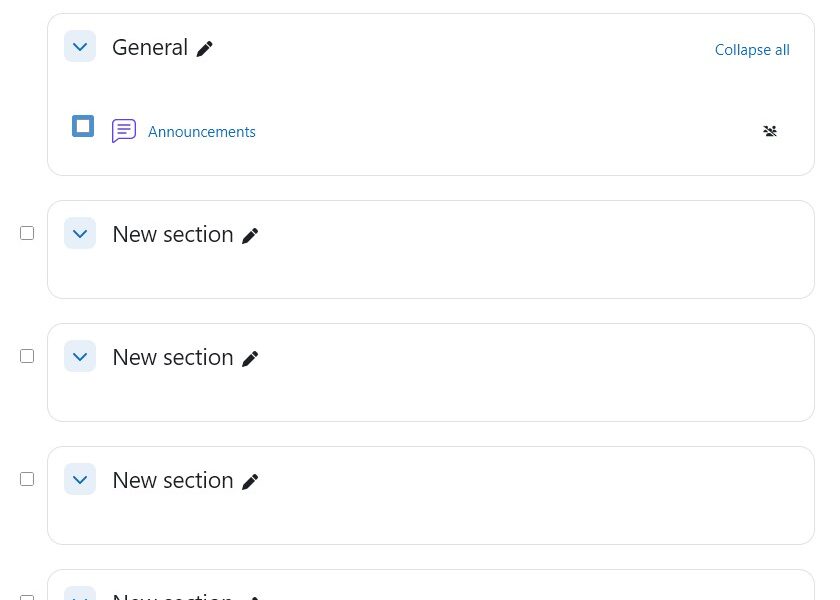Rename the third New section via pencil
Viewport: 840px width, 600px height.
250,482
